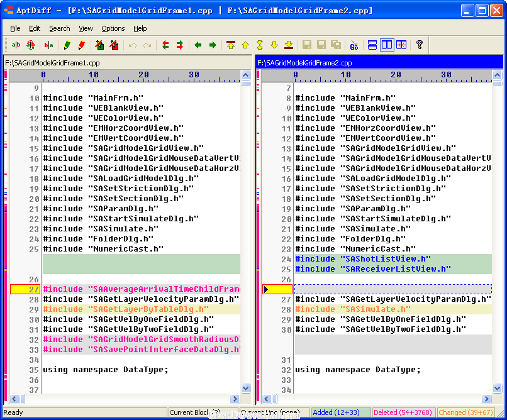Click the 'a|b' recompare icon with circular arrows
Image resolution: width=507 pixels, height=420 pixels.
point(31,45)
